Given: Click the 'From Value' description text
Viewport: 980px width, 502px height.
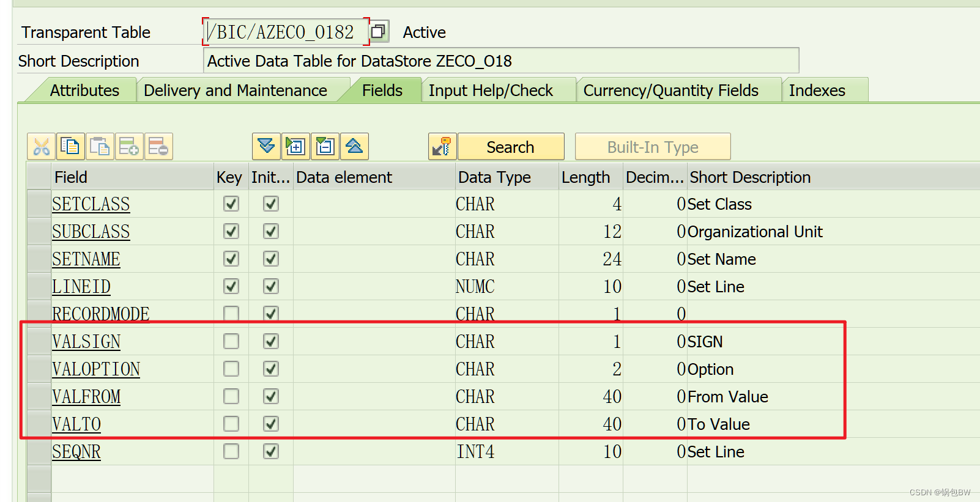Looking at the screenshot, I should [x=728, y=397].
